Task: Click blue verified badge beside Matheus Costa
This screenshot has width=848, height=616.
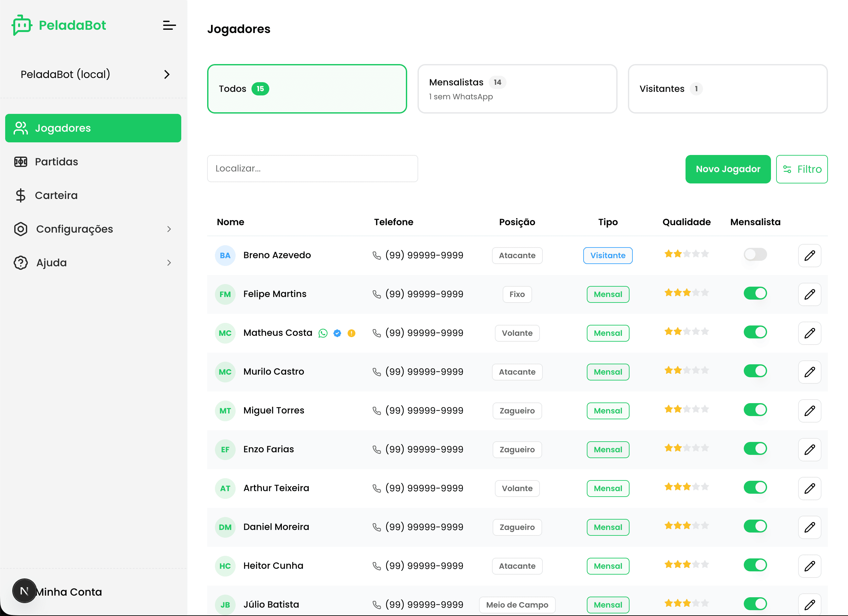Action: (x=337, y=334)
